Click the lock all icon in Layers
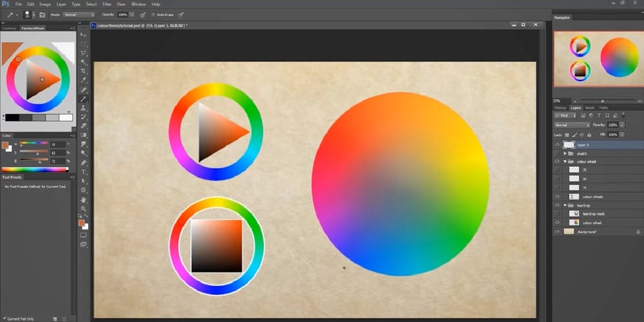This screenshot has height=322, width=644. [x=589, y=135]
